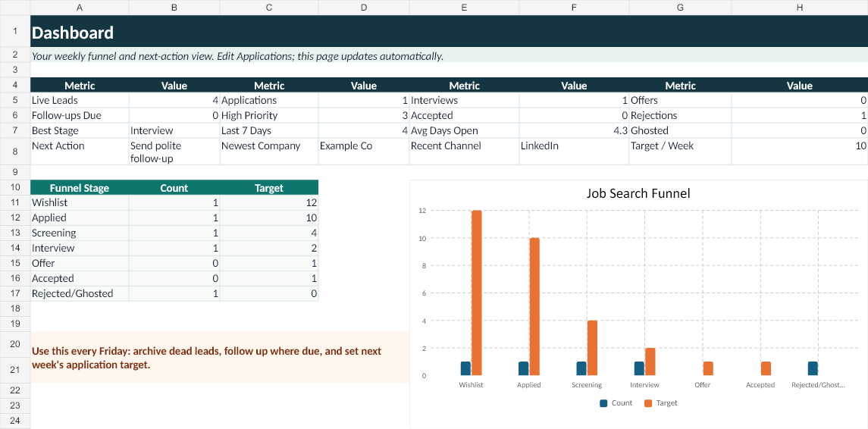Select the Wishlist row label cell
868x429 pixels.
click(80, 202)
